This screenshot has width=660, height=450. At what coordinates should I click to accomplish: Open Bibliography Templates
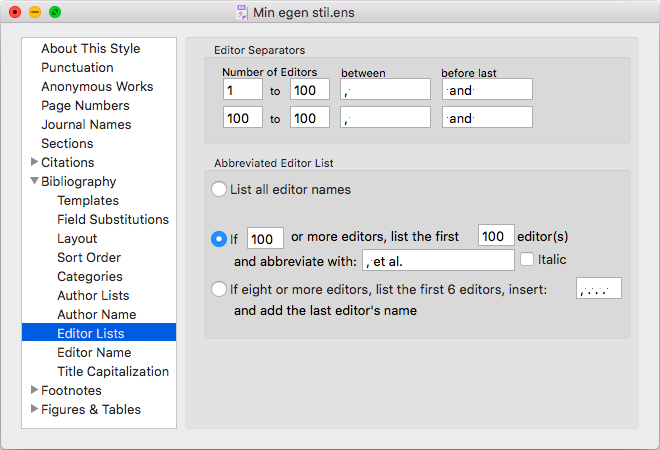(88, 200)
